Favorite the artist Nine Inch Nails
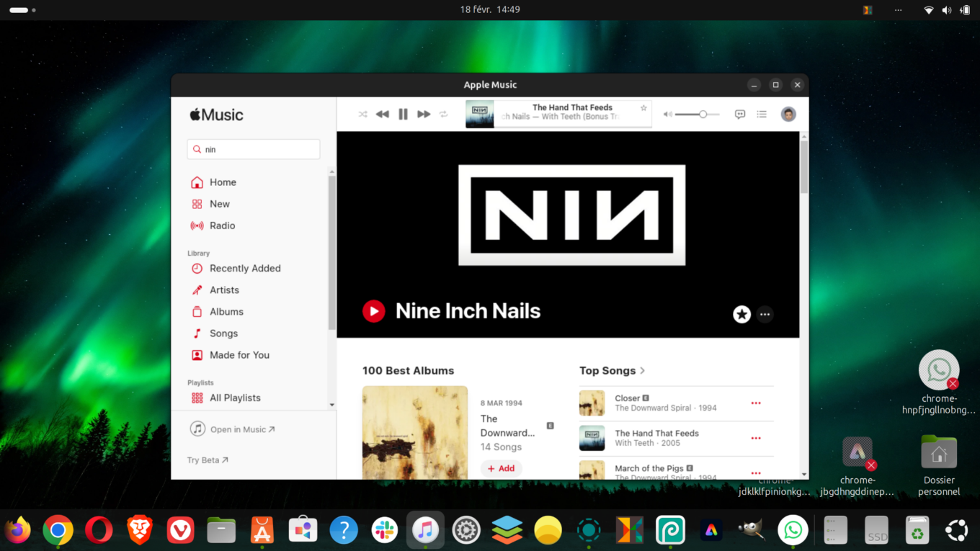The width and height of the screenshot is (980, 551). click(x=741, y=314)
